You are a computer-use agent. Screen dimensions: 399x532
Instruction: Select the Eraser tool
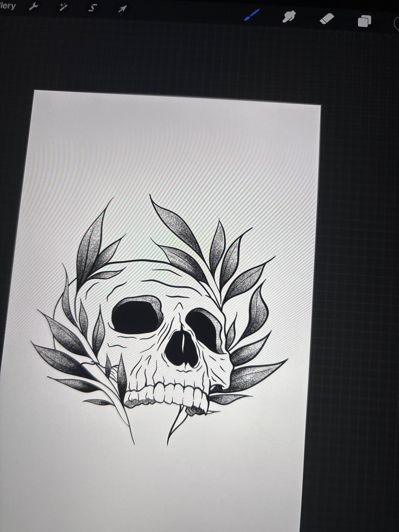pos(327,18)
